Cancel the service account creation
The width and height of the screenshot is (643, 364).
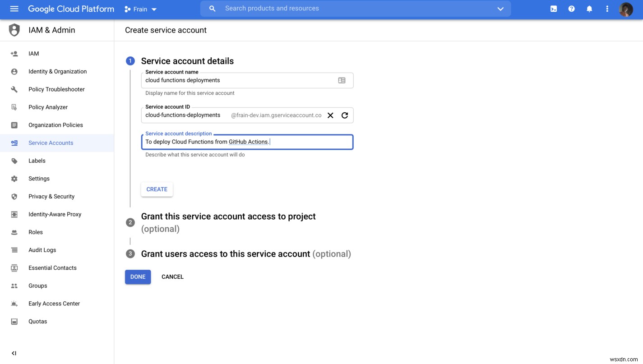click(172, 276)
